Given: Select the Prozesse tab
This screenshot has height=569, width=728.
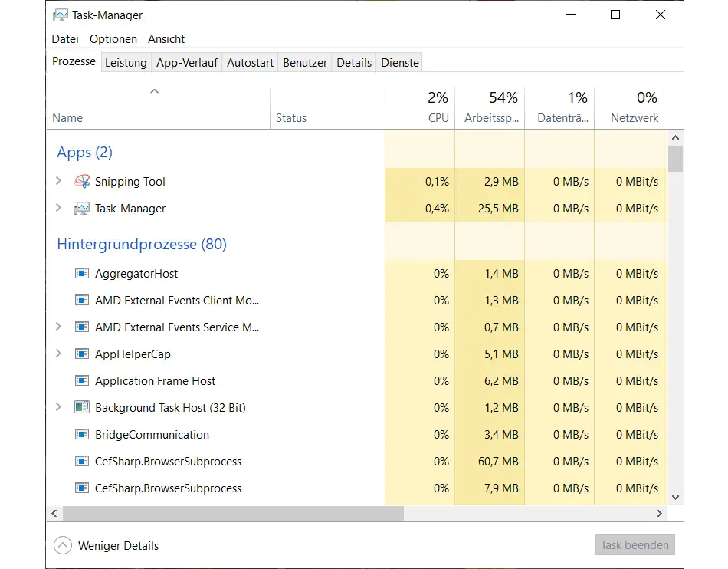Looking at the screenshot, I should pos(74,61).
